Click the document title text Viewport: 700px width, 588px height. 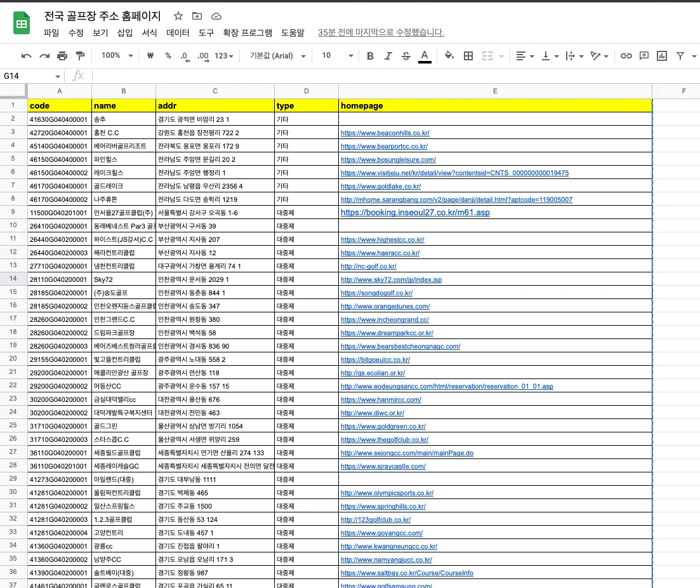[102, 16]
